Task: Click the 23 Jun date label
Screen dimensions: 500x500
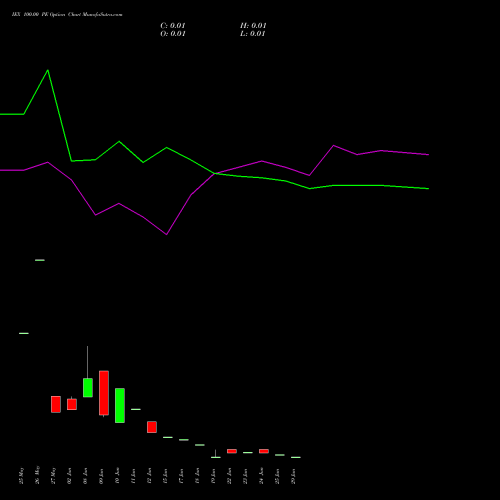Action: pyautogui.click(x=246, y=476)
